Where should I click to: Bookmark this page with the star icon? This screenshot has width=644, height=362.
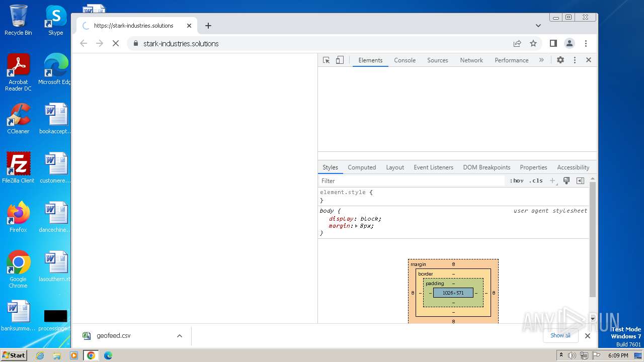(x=533, y=44)
